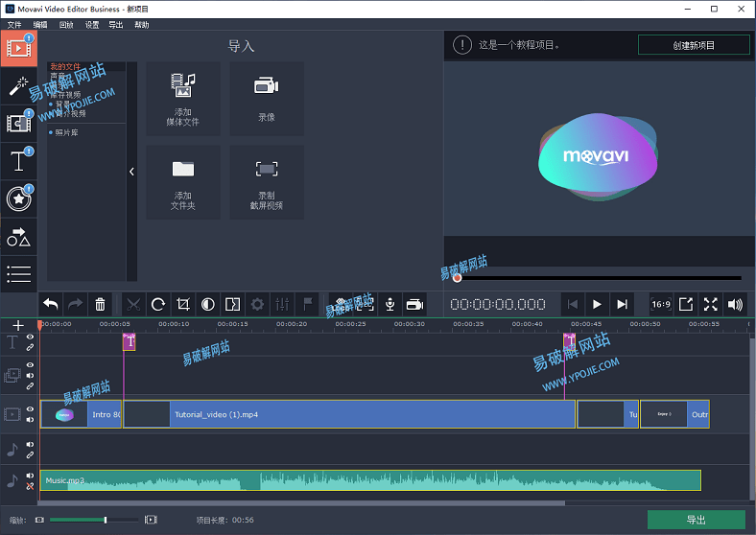Image resolution: width=756 pixels, height=535 pixels.
Task: Redo the last undone action
Action: pos(75,304)
